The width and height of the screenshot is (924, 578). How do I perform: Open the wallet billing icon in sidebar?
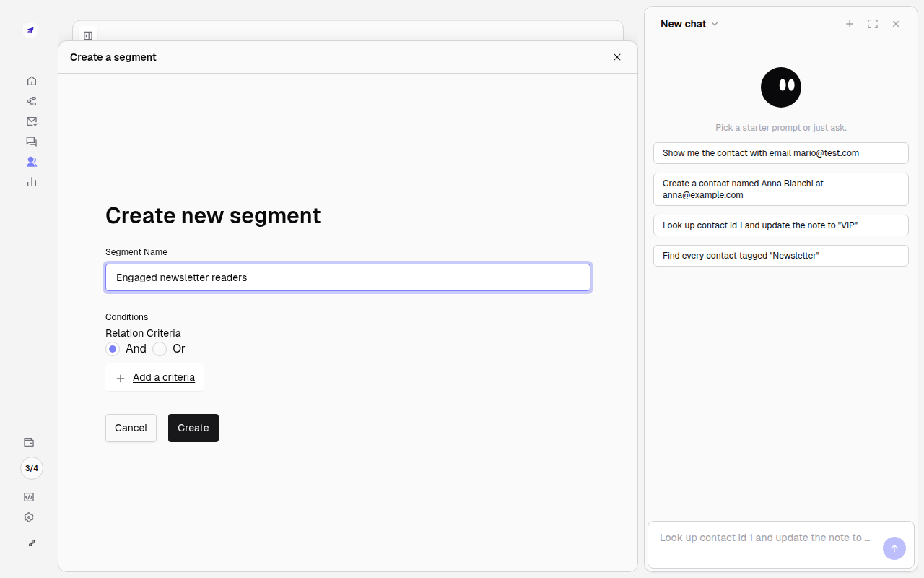pos(29,442)
